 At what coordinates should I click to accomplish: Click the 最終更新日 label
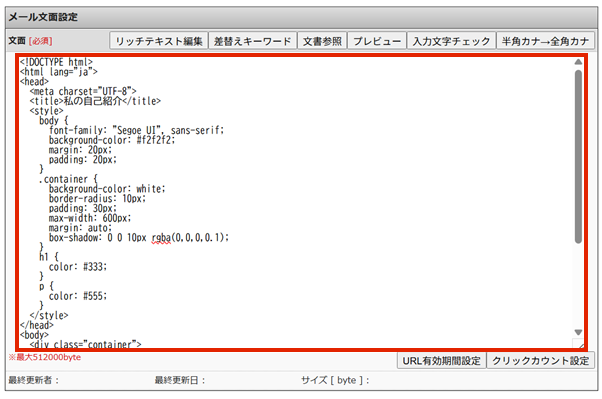tap(180, 381)
